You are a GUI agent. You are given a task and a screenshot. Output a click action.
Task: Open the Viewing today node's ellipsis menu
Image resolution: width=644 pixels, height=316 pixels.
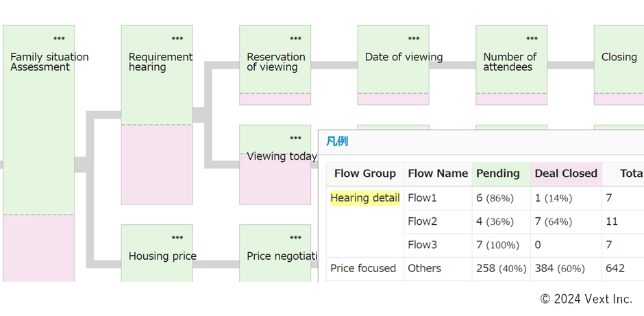pos(295,138)
